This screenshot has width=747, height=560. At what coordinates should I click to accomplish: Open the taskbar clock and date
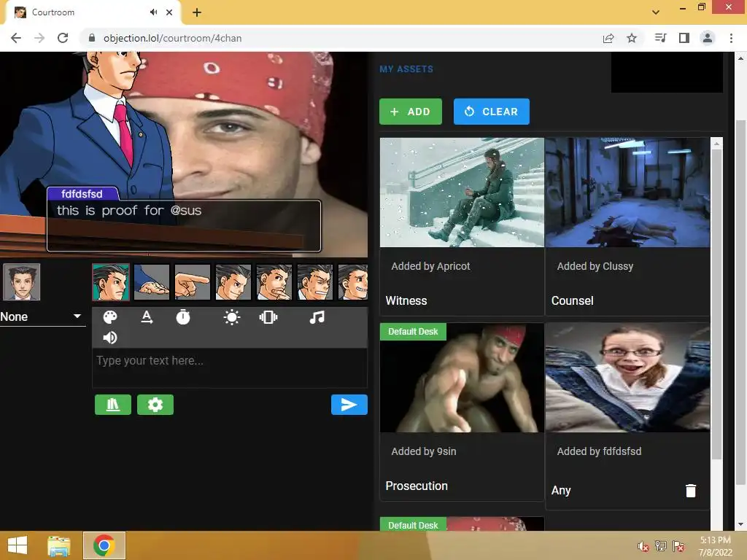(x=715, y=546)
